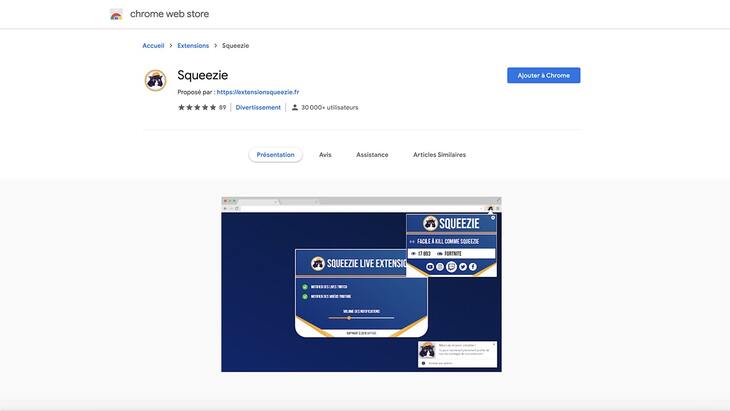
Task: Click the 'chrome web store' header text
Action: (x=169, y=14)
